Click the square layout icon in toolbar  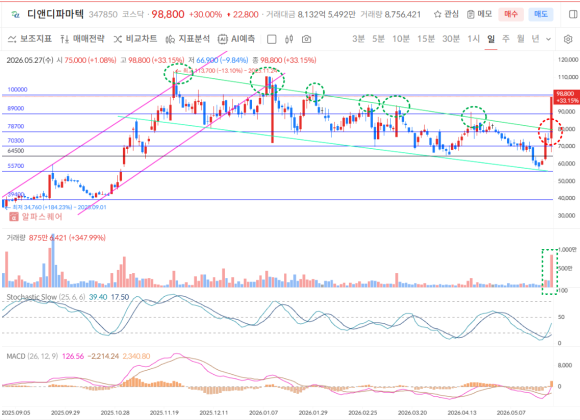pyautogui.click(x=272, y=39)
